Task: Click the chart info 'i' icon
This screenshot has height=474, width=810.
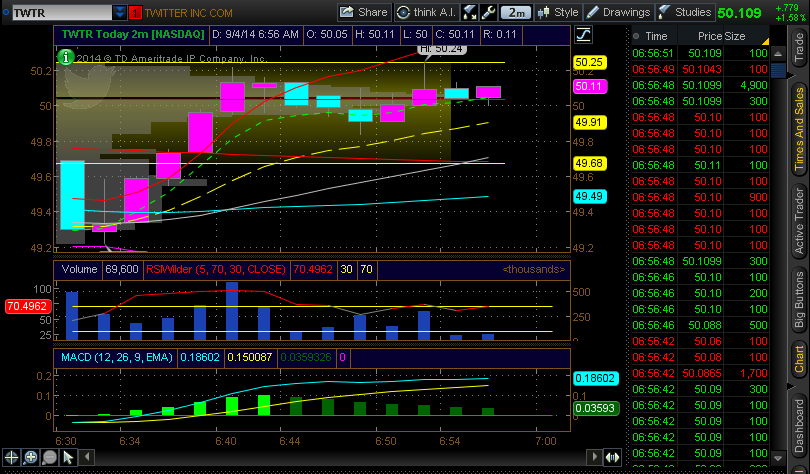Action: point(66,57)
